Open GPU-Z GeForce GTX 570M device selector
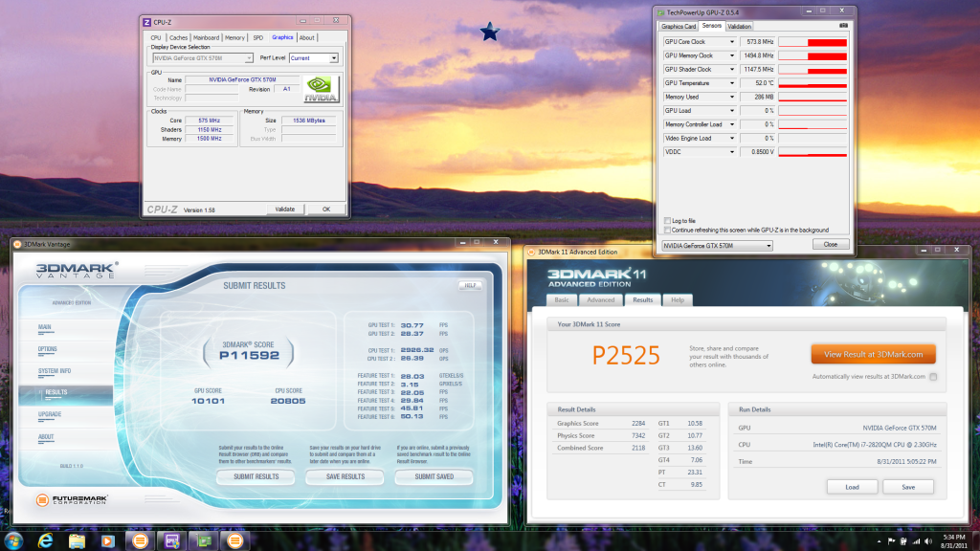980x551 pixels. [x=717, y=246]
